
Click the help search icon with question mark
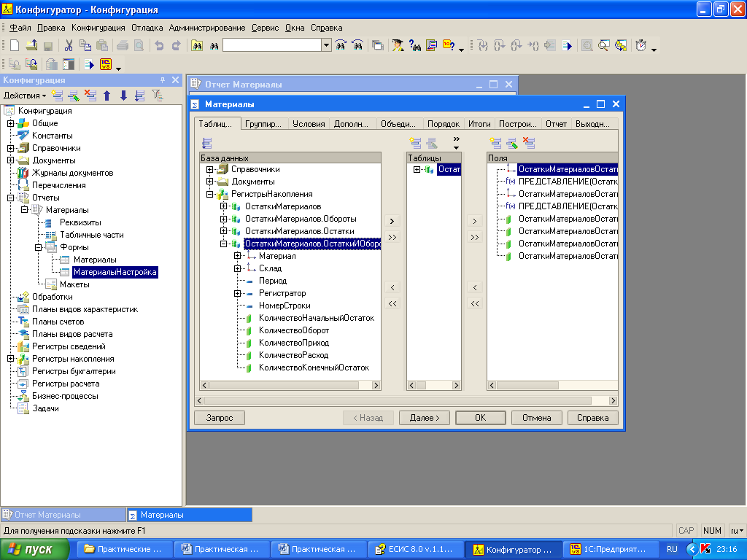pos(415,45)
